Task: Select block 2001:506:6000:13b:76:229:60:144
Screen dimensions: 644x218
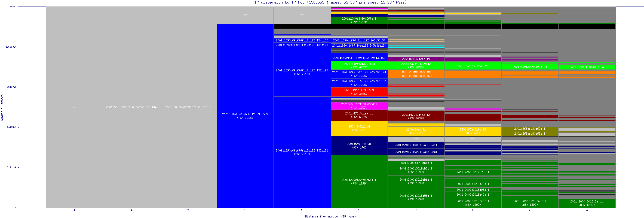Action: point(131,107)
